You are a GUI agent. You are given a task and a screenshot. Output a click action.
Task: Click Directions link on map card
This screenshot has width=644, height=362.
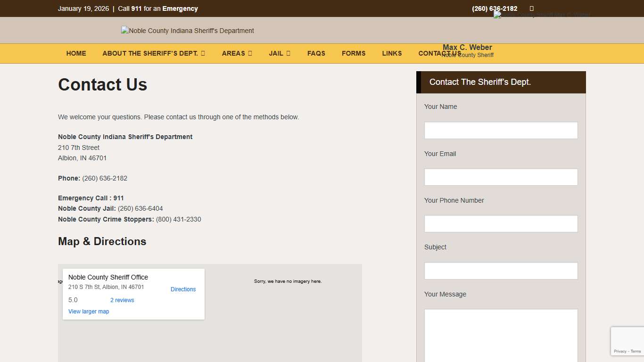pos(183,289)
